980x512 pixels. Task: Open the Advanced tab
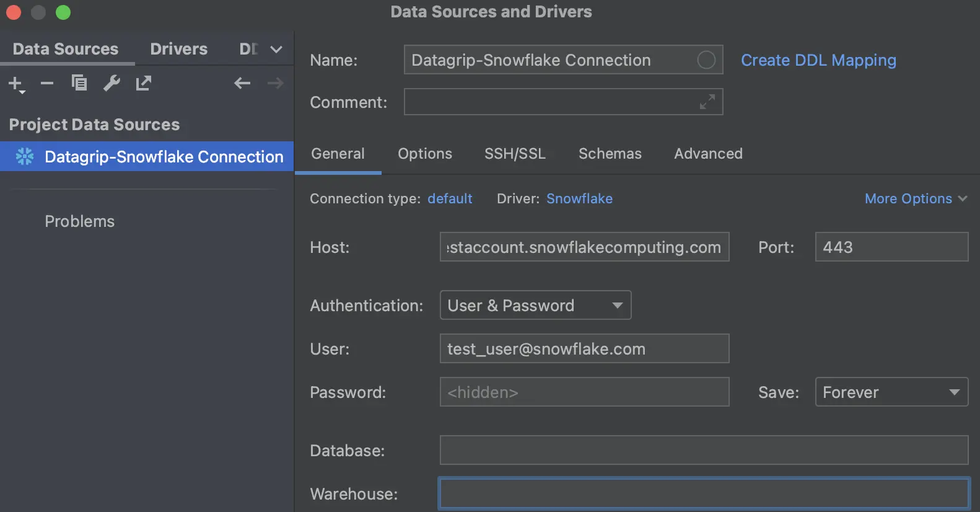pyautogui.click(x=708, y=154)
